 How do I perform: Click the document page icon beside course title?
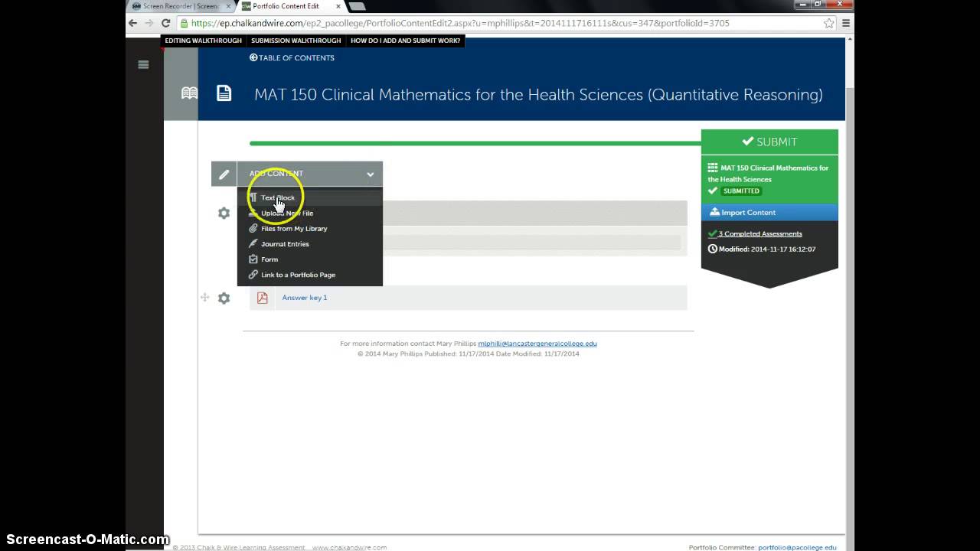click(x=224, y=93)
